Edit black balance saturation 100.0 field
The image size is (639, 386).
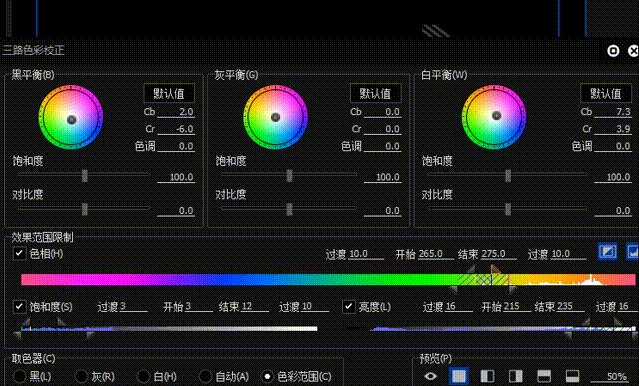[176, 177]
